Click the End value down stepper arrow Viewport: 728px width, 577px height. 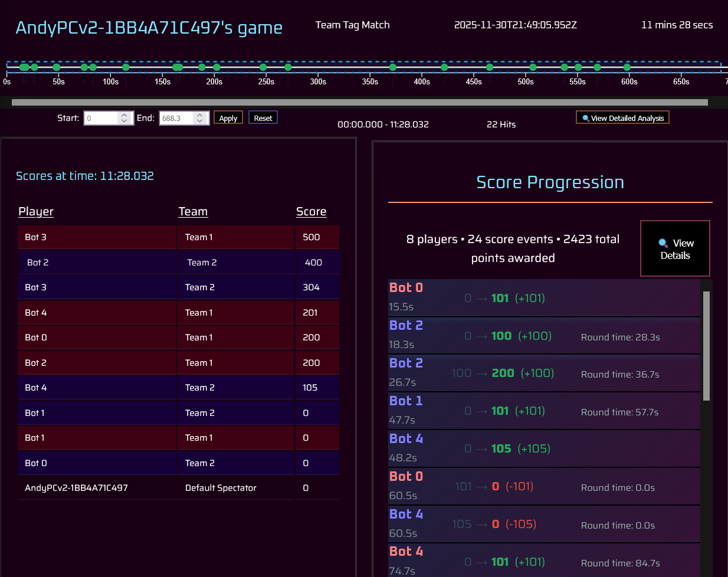(199, 120)
